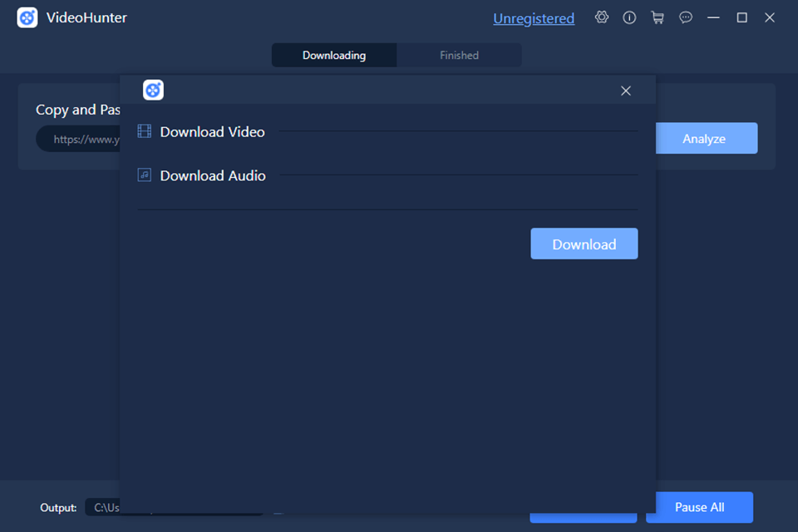Image resolution: width=798 pixels, height=532 pixels.
Task: Click the Download Video section label
Action: pyautogui.click(x=212, y=132)
